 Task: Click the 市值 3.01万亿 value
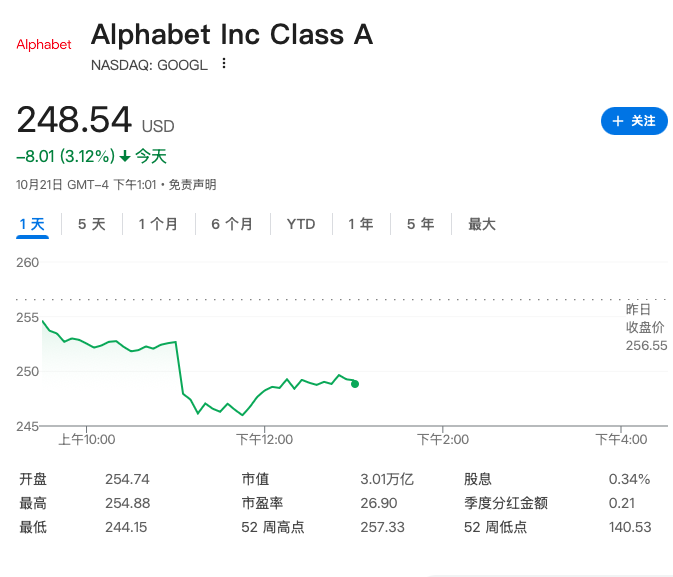pos(387,479)
